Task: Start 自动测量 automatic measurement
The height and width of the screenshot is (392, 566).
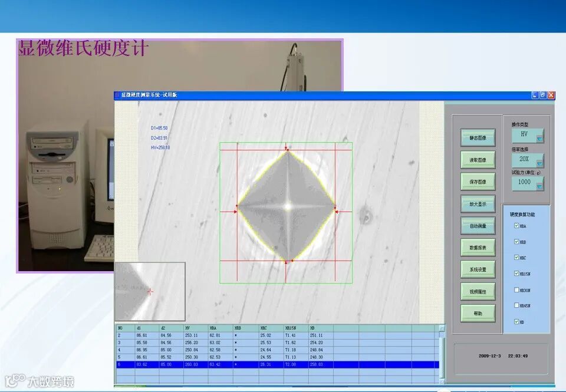Action: [478, 226]
